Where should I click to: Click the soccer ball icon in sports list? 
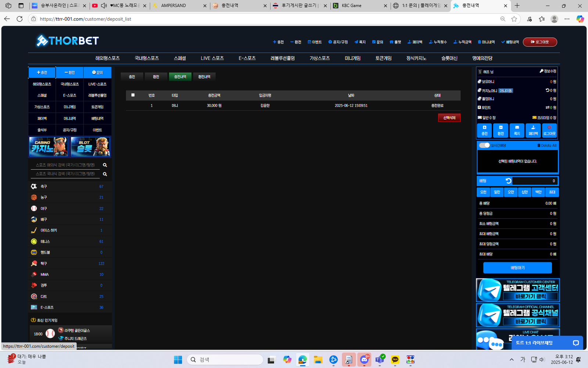(x=34, y=187)
